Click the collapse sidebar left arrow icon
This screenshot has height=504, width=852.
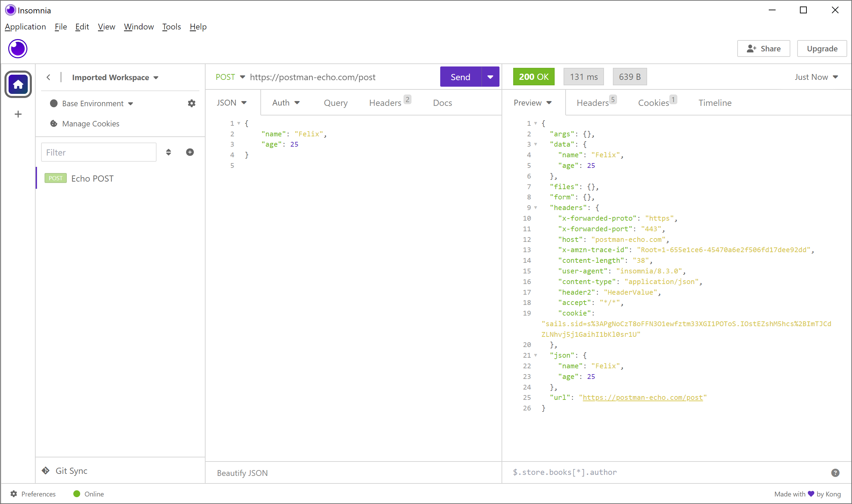pyautogui.click(x=48, y=77)
